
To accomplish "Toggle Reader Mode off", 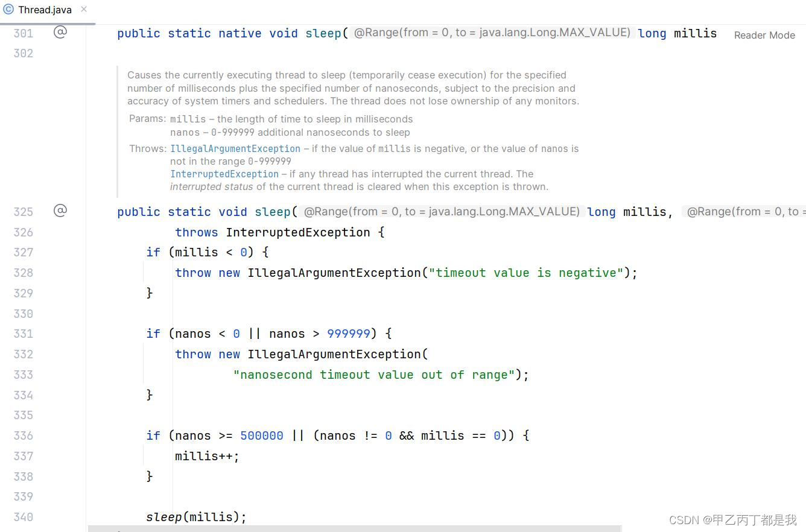I will (x=764, y=35).
